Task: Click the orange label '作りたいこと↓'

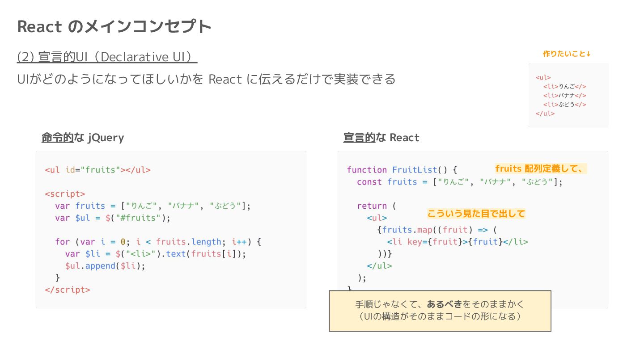Action: tap(567, 54)
